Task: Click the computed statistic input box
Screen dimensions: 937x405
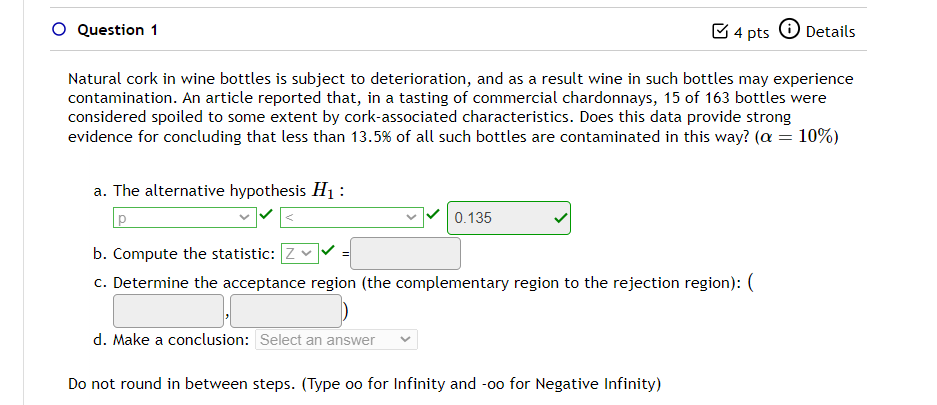Action: [405, 254]
